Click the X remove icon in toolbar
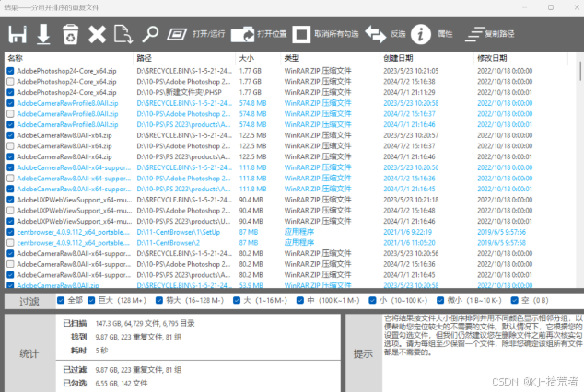 [97, 35]
